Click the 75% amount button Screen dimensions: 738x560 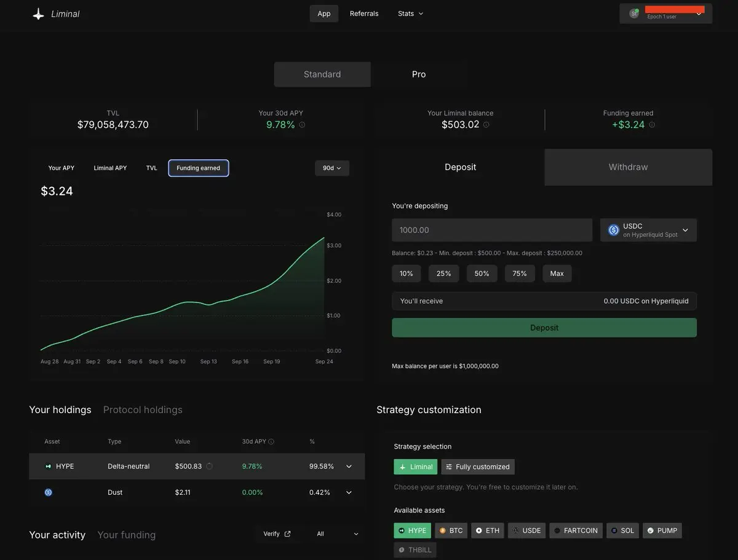[x=520, y=274]
